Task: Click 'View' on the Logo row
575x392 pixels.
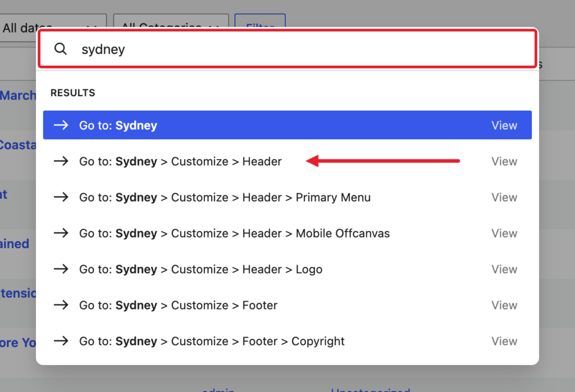Action: coord(504,269)
